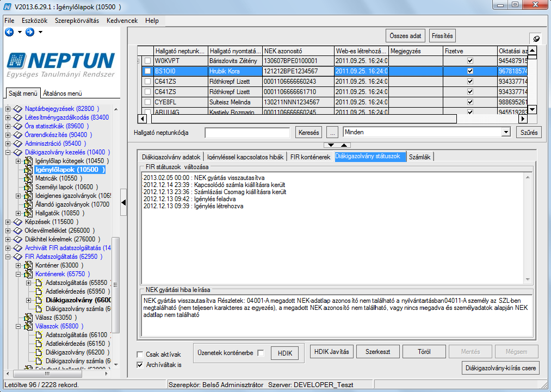551x392 pixels.
Task: Click the Létesítménygazdálkodás node icon
Action: pyautogui.click(x=18, y=117)
